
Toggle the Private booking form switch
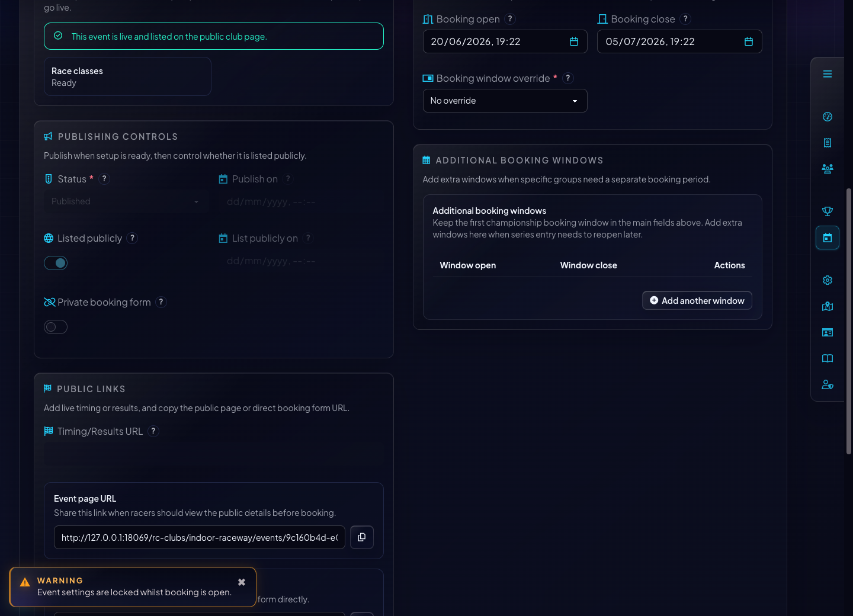click(x=56, y=327)
